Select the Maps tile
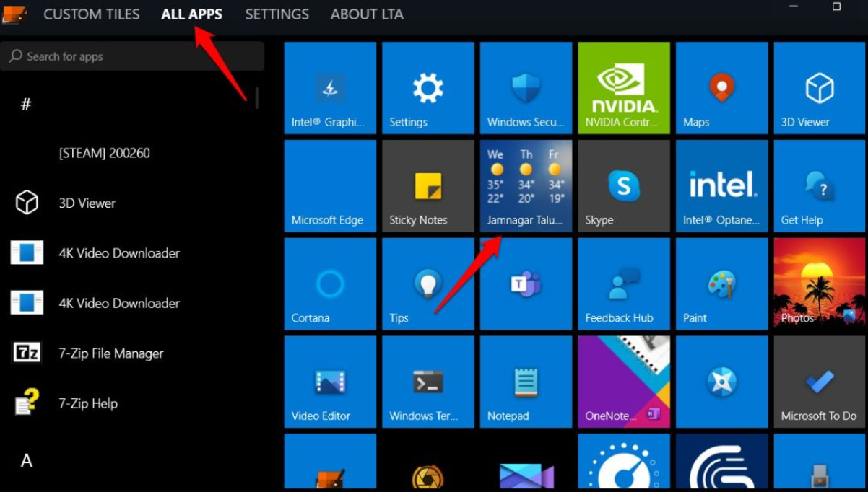868x492 pixels. pyautogui.click(x=722, y=88)
